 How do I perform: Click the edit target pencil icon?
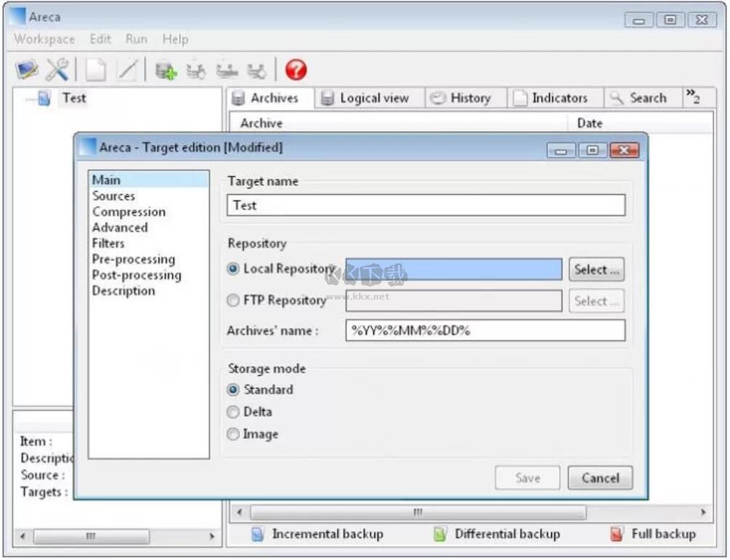pos(126,70)
